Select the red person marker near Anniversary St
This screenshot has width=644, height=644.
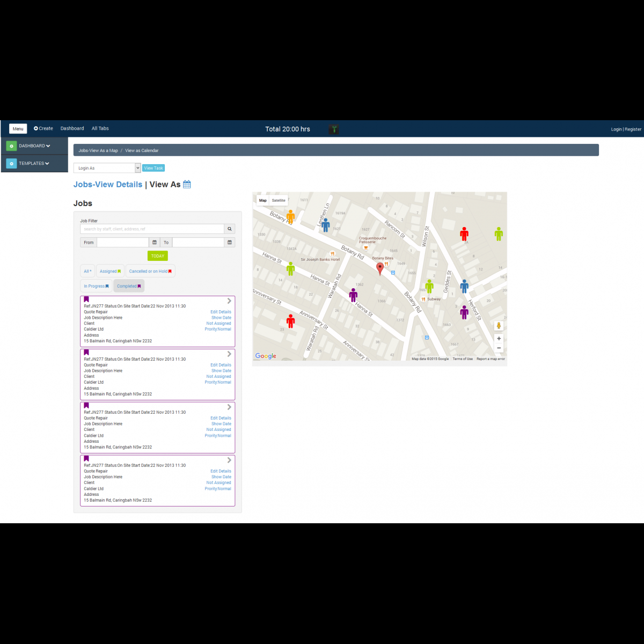click(290, 321)
